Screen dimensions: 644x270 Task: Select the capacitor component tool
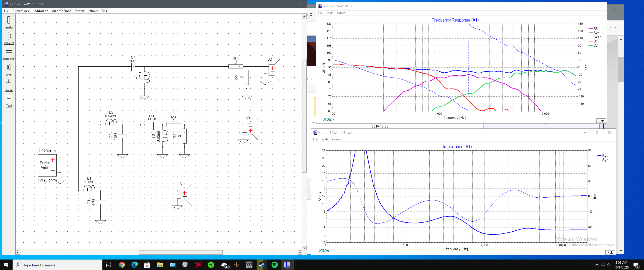pyautogui.click(x=9, y=53)
